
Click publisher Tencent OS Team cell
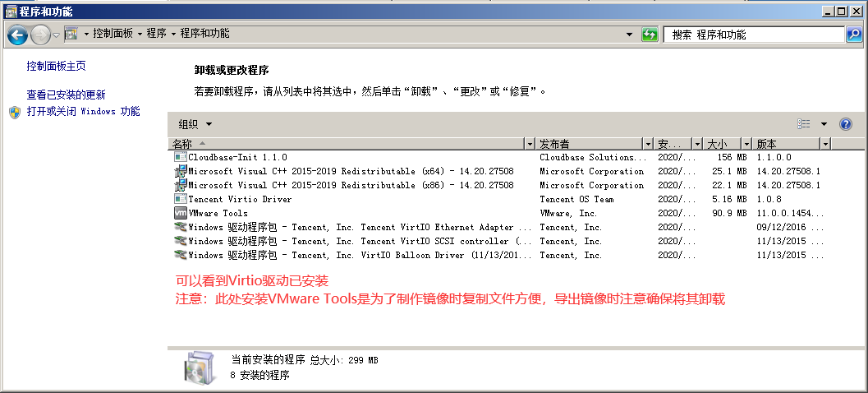tap(576, 199)
